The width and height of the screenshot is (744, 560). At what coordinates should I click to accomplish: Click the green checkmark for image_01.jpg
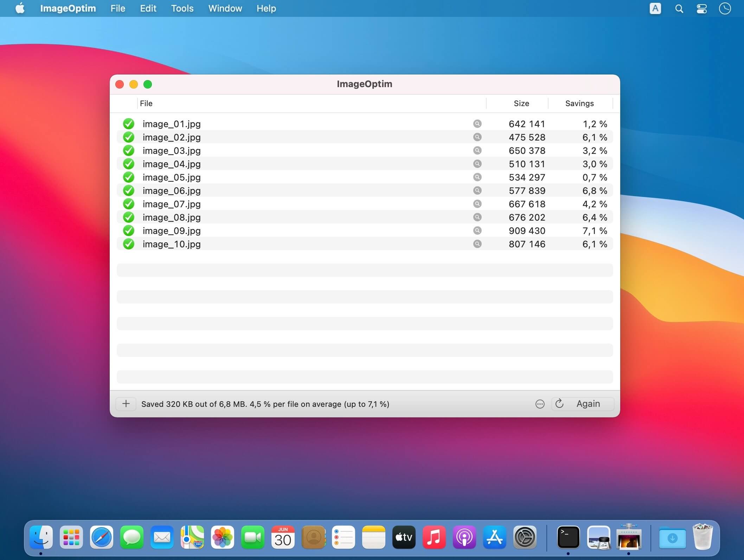pyautogui.click(x=129, y=124)
